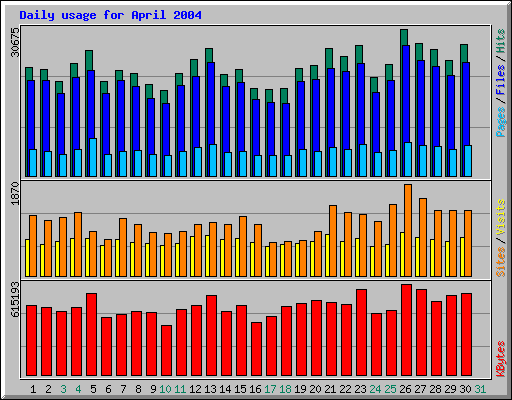Click the orange 'Sites' legend label
The height and width of the screenshot is (400, 512).
pos(501,262)
